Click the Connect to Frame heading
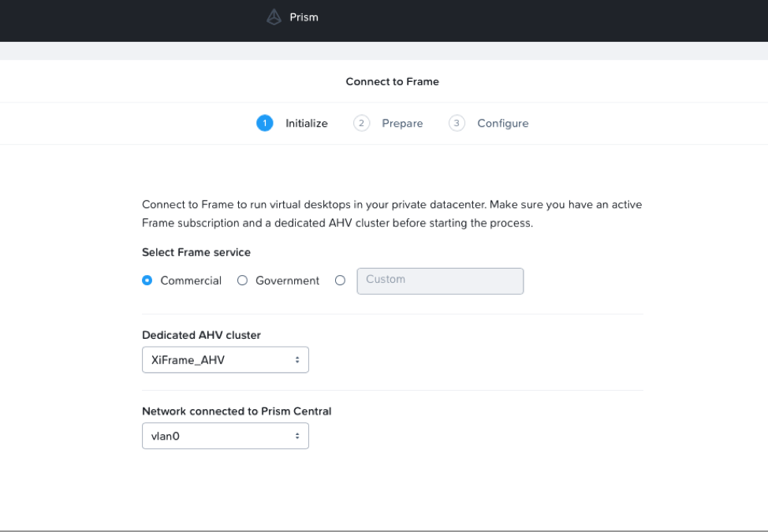 392,81
